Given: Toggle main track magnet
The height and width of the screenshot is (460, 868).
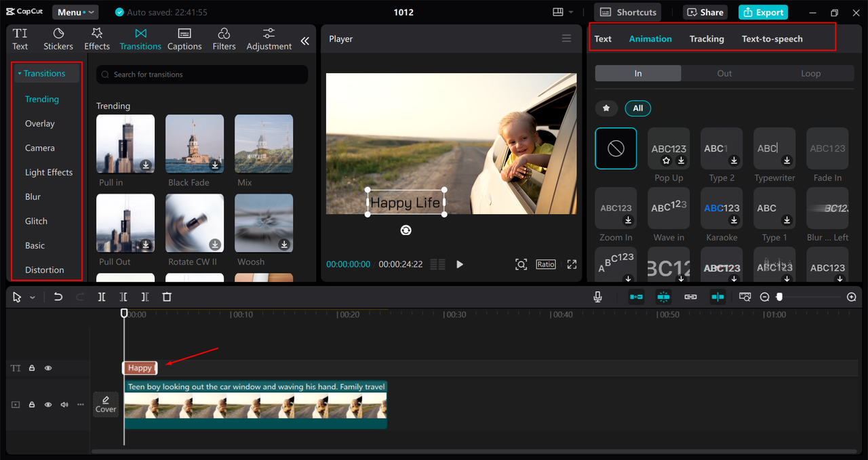Looking at the screenshot, I should [x=636, y=297].
